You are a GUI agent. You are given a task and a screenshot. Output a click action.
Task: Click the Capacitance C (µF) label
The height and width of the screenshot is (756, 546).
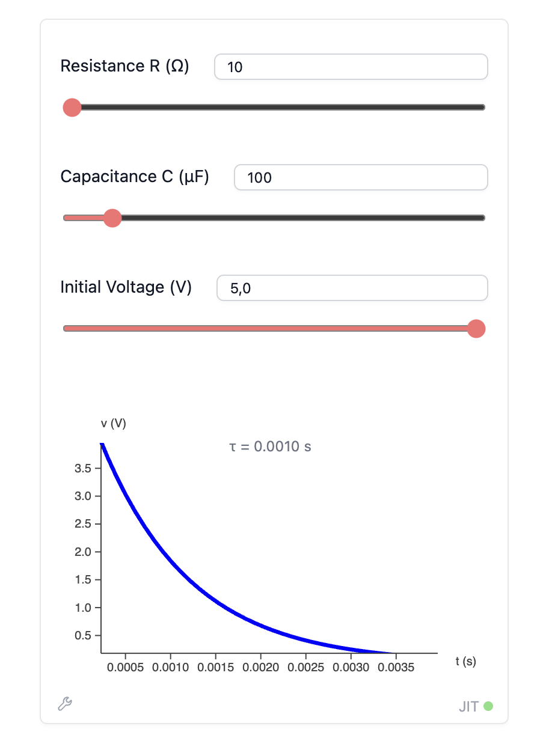point(135,177)
